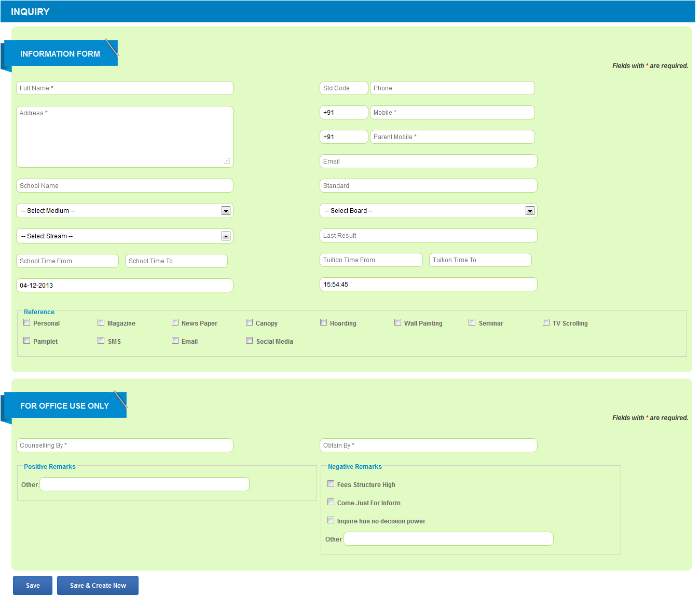
Task: Click the INFORMATION FORM ribbon tab
Action: [60, 53]
